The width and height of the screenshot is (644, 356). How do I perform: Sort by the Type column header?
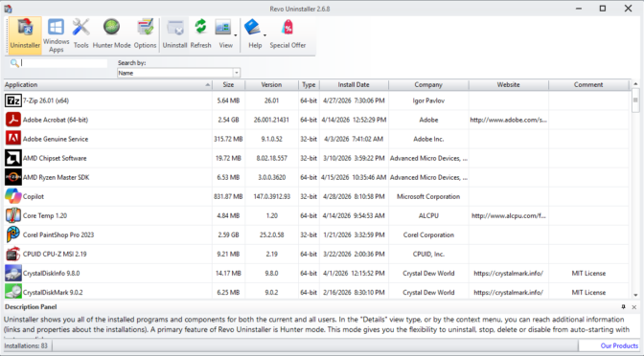pos(309,85)
